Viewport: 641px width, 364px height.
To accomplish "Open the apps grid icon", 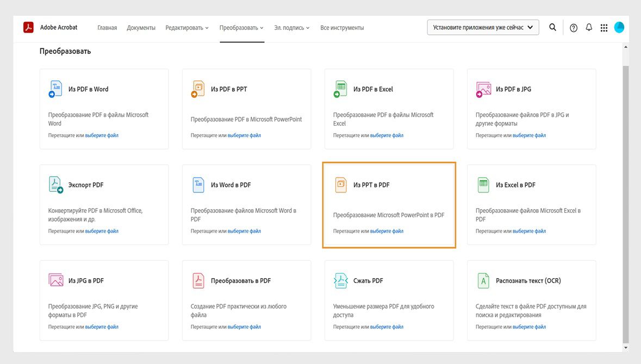I will pos(603,28).
